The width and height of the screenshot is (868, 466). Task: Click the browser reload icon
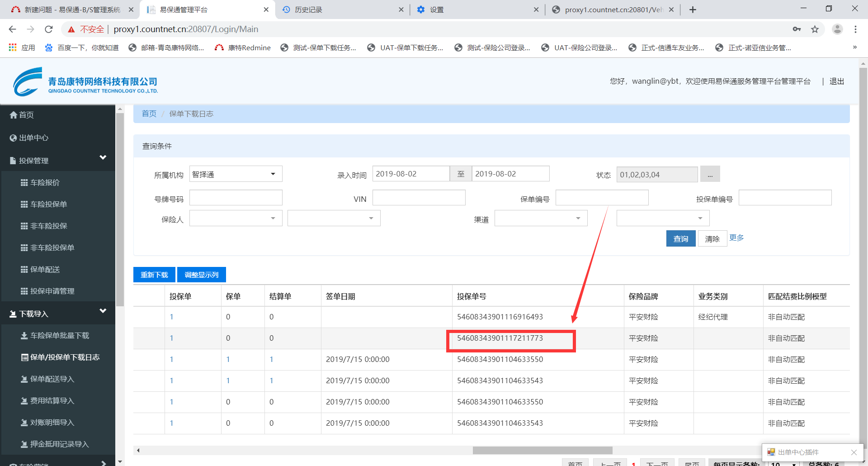pos(49,29)
